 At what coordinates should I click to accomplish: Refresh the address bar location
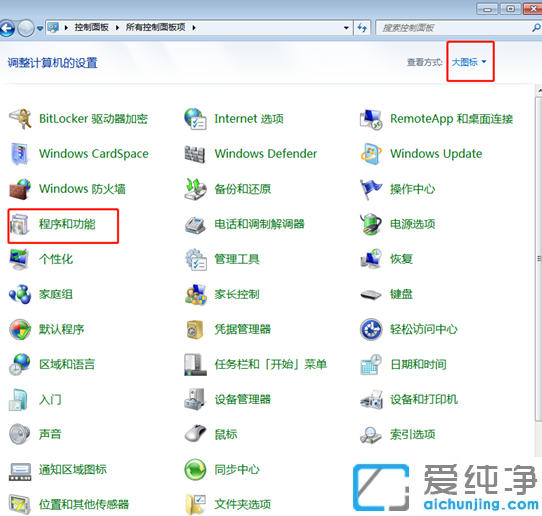tap(362, 28)
